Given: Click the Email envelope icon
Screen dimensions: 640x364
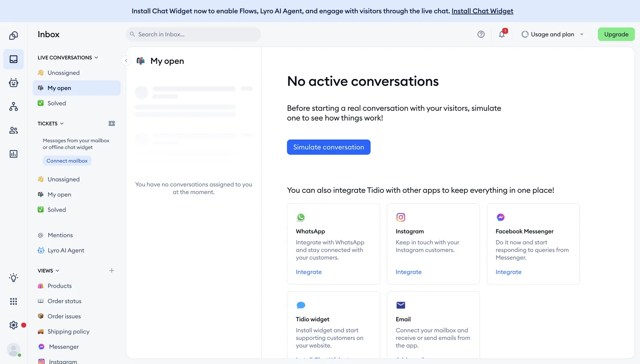Looking at the screenshot, I should 401,305.
